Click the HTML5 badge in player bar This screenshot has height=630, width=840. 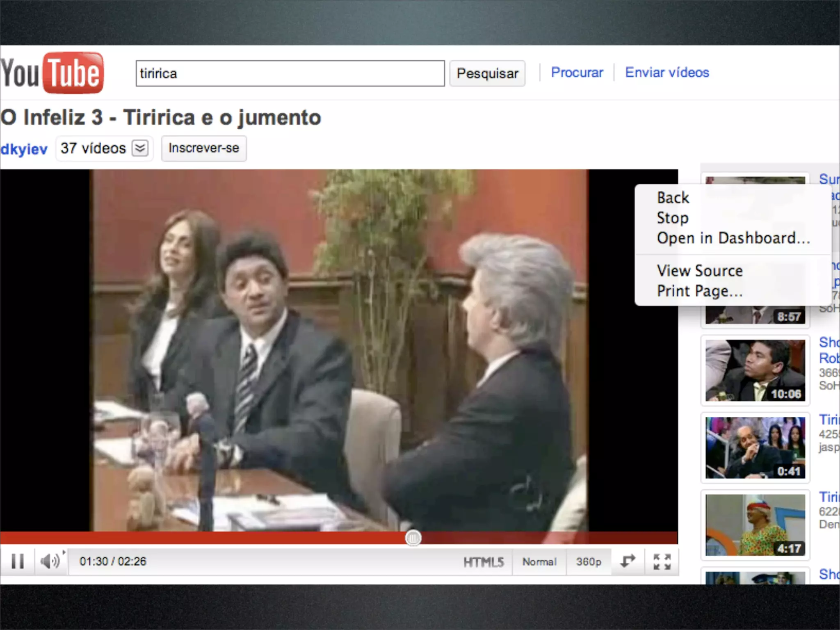tap(483, 562)
